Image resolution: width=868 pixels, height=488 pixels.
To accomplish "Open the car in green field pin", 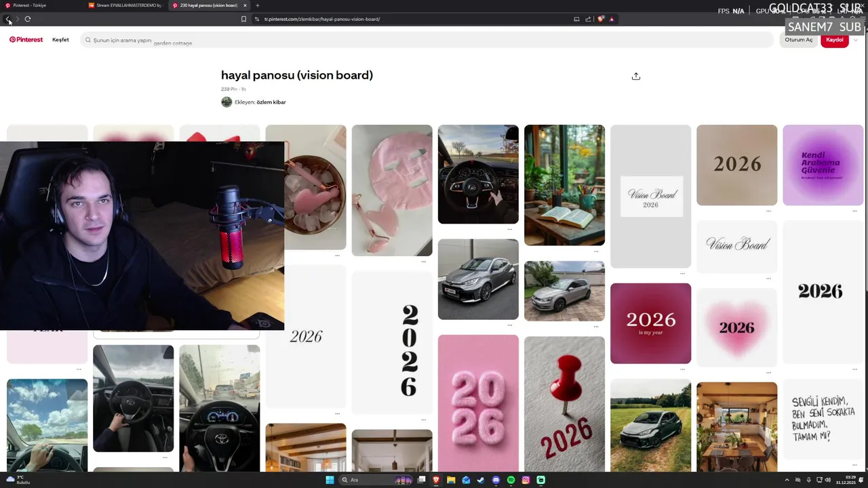I will click(x=650, y=426).
